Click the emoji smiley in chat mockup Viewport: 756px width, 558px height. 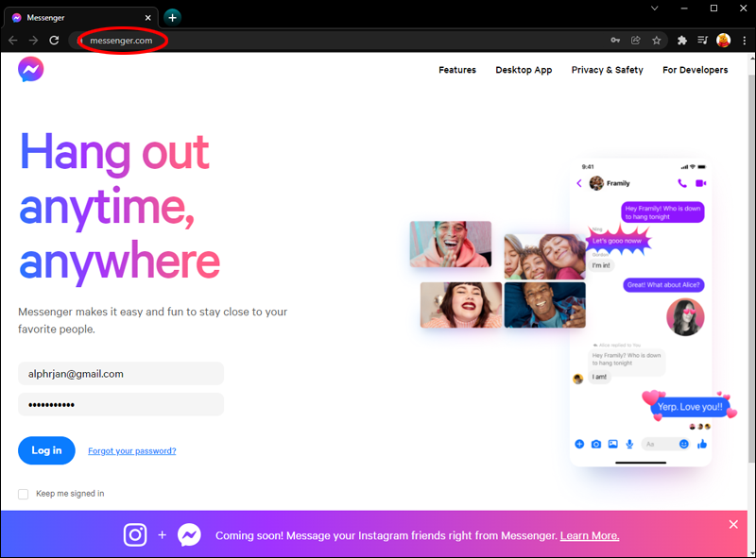683,444
